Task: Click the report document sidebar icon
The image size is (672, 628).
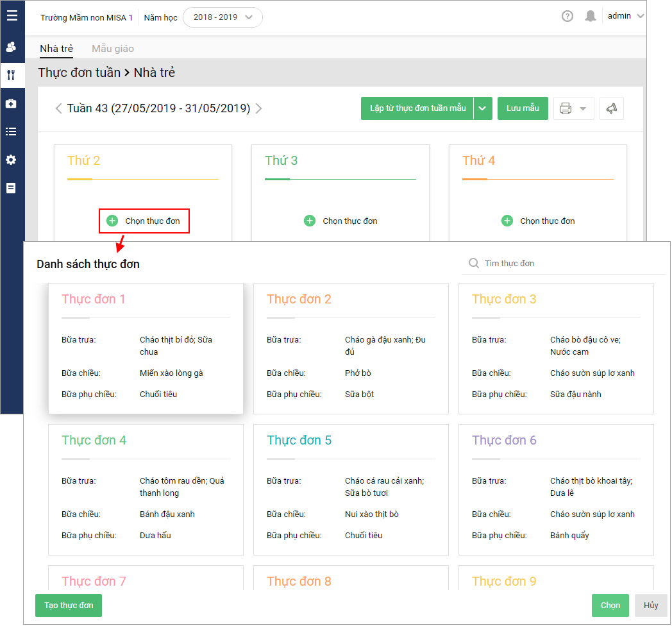Action: point(11,188)
